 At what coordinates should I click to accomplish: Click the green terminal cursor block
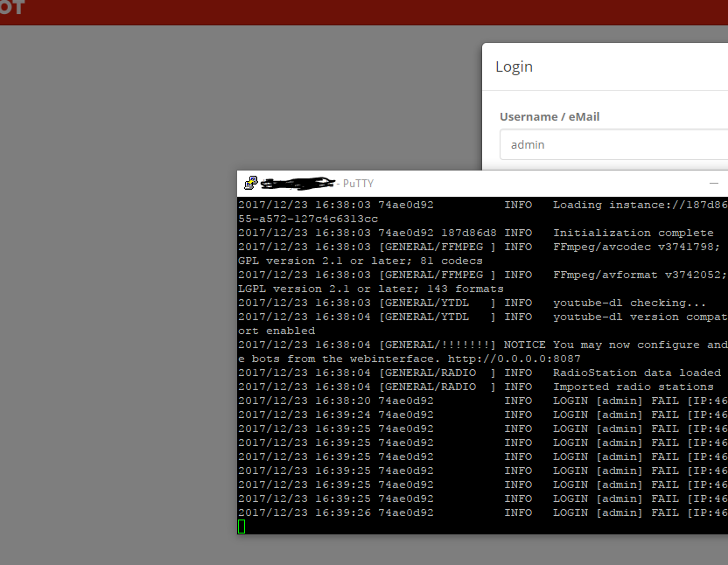pyautogui.click(x=241, y=526)
